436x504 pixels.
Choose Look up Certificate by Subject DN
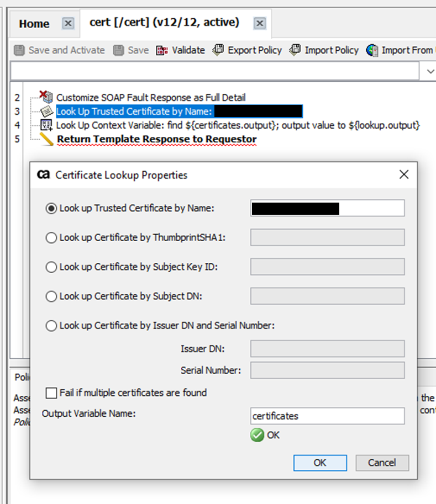[51, 296]
